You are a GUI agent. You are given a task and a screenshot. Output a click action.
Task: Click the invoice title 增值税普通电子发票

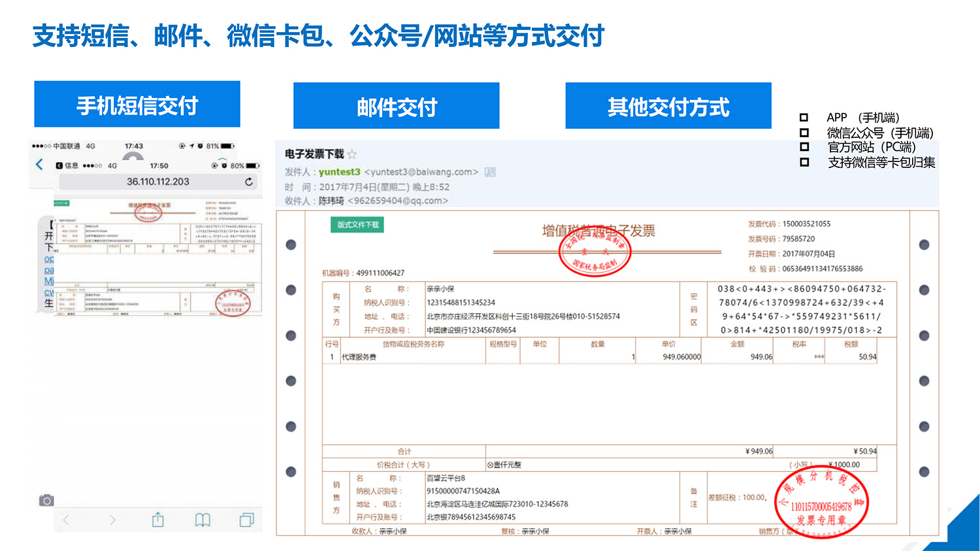coord(598,231)
